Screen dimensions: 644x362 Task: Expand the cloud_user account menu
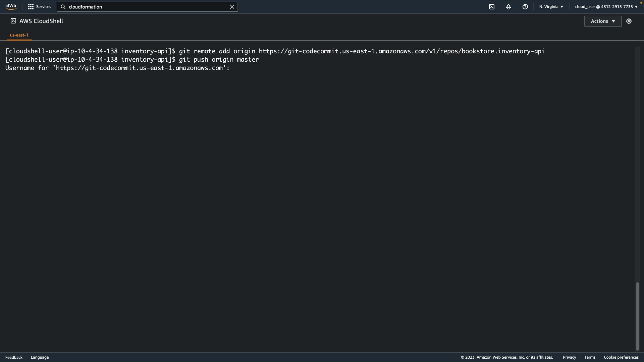click(606, 7)
